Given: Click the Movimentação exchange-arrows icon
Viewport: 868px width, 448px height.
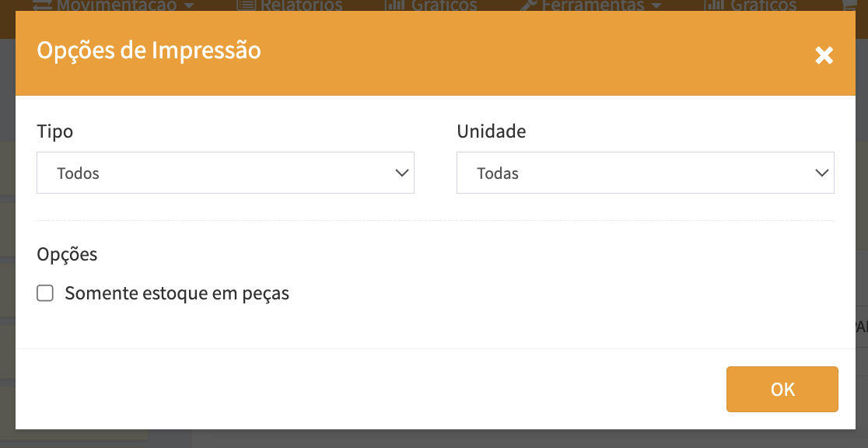Looking at the screenshot, I should [x=42, y=5].
